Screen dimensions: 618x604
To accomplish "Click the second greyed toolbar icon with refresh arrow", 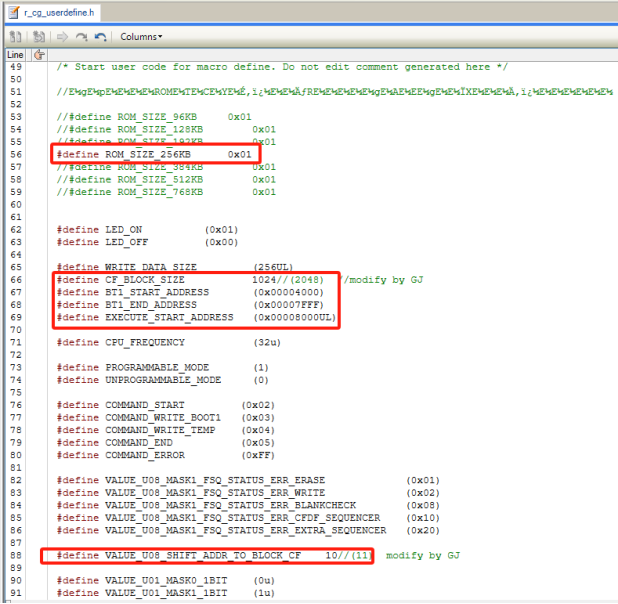I will (x=39, y=37).
